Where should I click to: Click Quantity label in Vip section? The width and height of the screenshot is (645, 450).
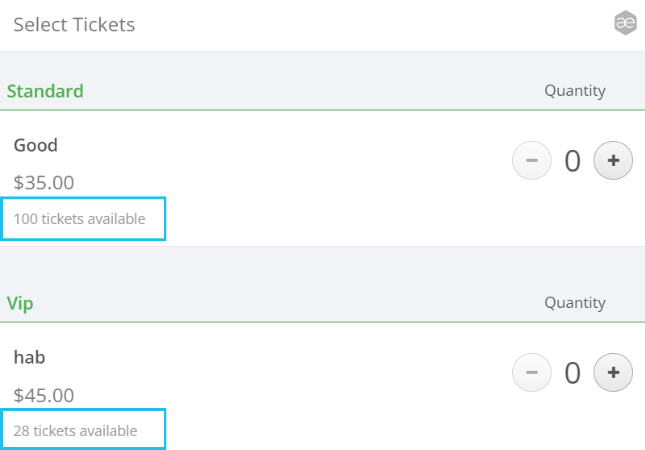point(575,302)
